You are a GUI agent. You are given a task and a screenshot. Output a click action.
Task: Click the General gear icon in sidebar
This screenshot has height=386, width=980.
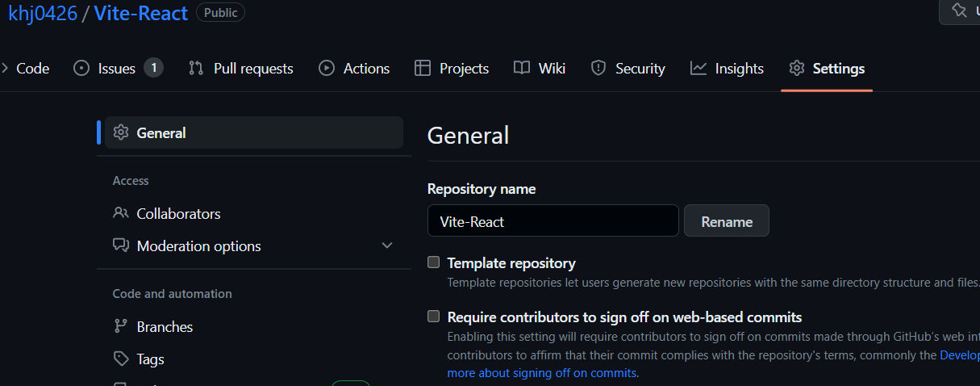point(121,132)
